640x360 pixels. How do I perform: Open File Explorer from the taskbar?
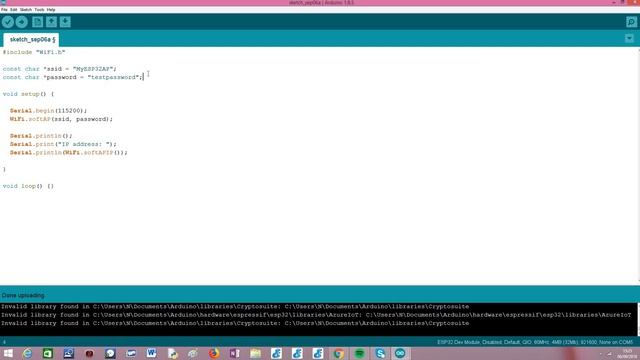coord(256,353)
